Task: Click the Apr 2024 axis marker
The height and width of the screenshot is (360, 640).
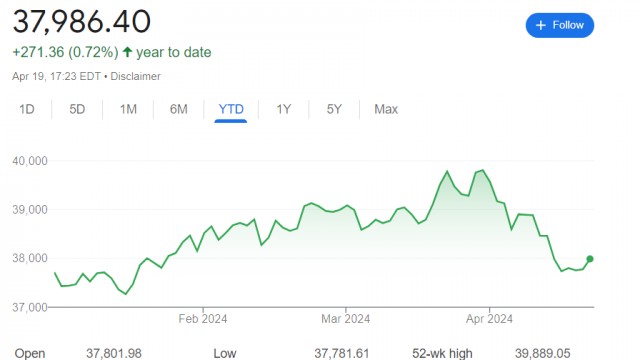Action: pyautogui.click(x=489, y=319)
